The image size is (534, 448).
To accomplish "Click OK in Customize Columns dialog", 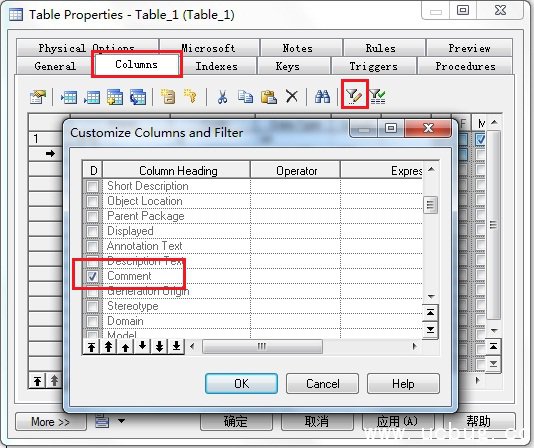I will (x=241, y=384).
